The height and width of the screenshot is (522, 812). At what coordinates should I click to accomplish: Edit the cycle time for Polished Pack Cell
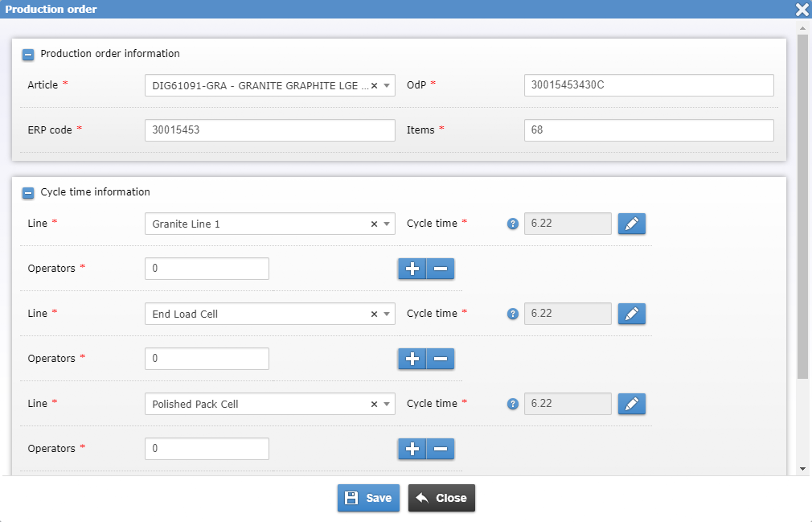click(x=632, y=404)
